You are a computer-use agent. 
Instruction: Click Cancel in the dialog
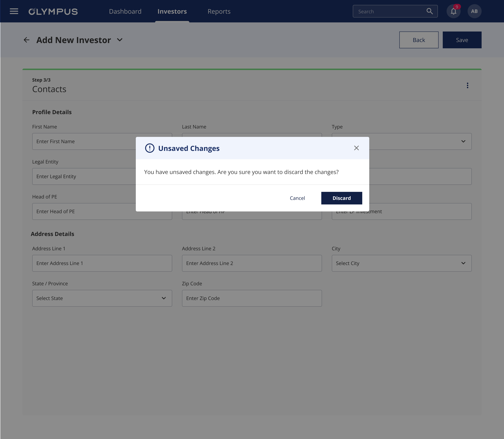tap(297, 198)
